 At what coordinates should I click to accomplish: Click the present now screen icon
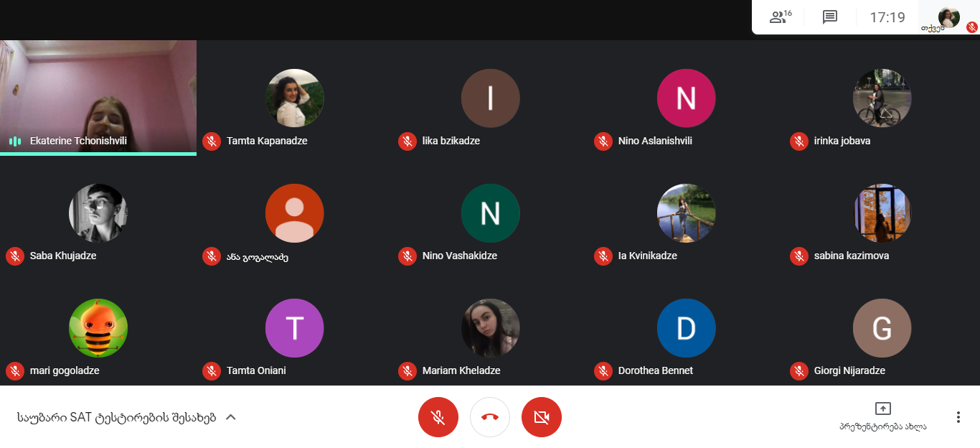pos(883,409)
